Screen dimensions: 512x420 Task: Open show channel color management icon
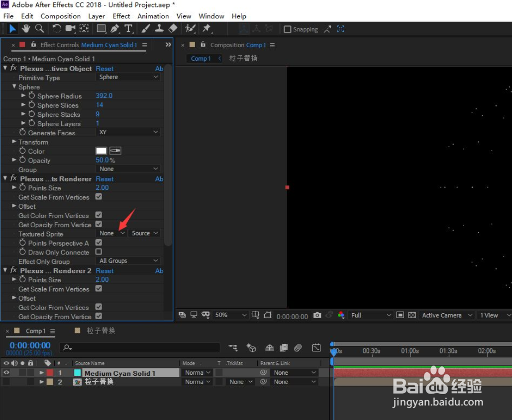tap(341, 315)
